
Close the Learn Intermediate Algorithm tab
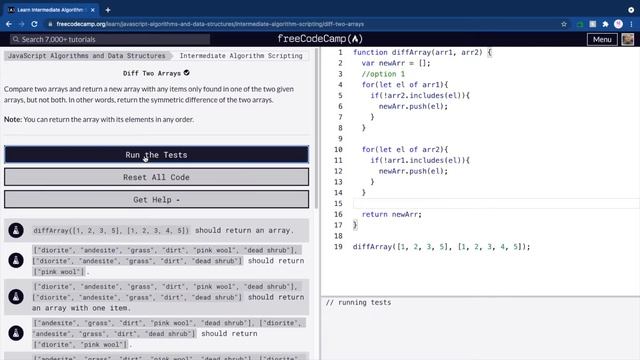point(93,10)
